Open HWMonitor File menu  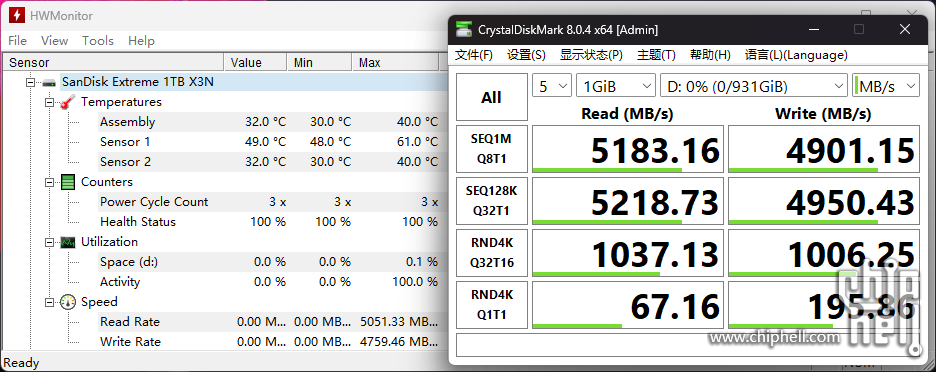click(17, 41)
